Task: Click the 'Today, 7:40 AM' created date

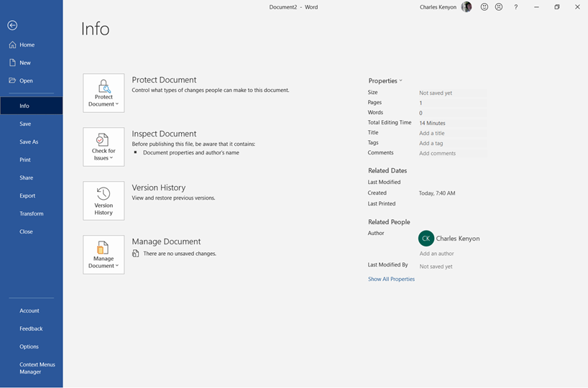Action: click(x=437, y=193)
